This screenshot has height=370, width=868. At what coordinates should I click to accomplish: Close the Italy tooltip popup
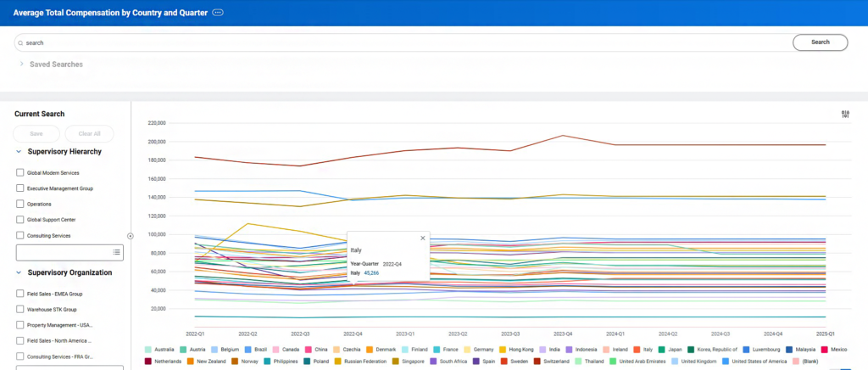click(423, 238)
